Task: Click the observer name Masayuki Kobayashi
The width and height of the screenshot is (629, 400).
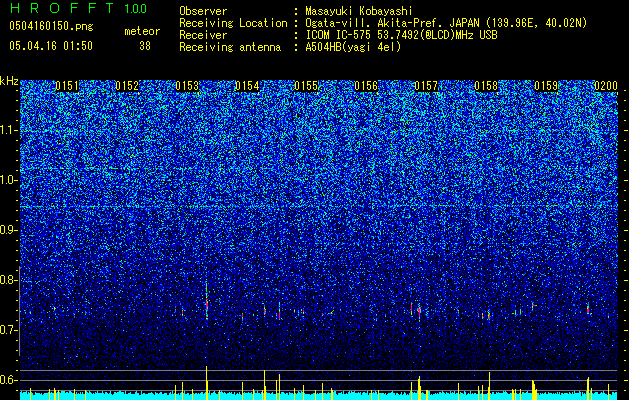Action: (x=359, y=11)
